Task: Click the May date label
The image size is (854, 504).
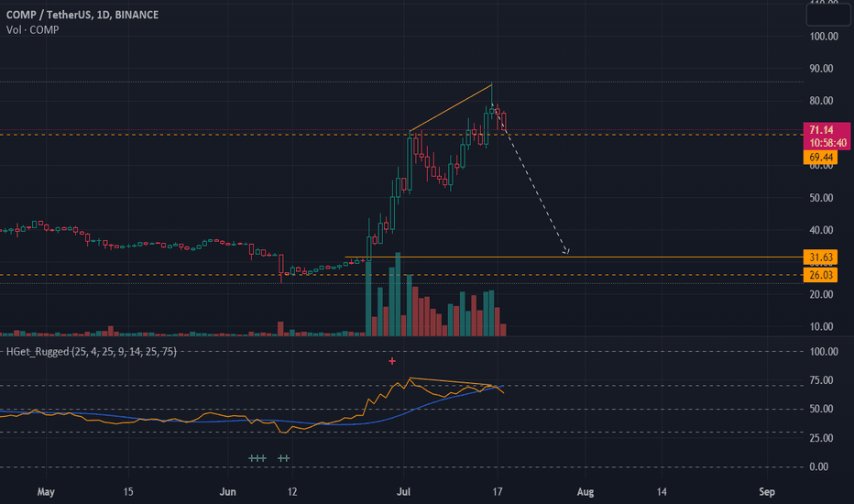Action: [46, 492]
